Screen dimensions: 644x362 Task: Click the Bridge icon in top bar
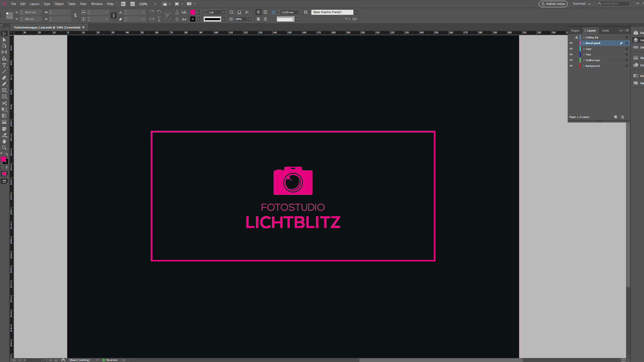pos(123,4)
